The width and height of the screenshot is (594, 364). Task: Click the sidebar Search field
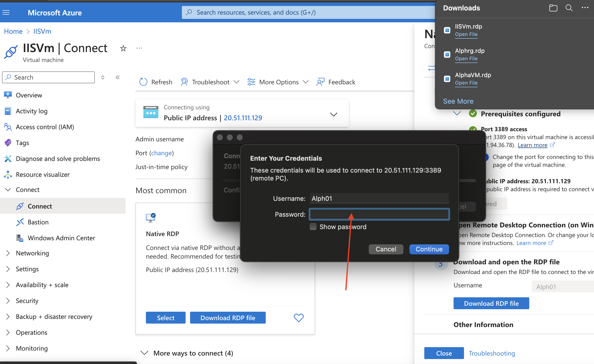tap(48, 77)
